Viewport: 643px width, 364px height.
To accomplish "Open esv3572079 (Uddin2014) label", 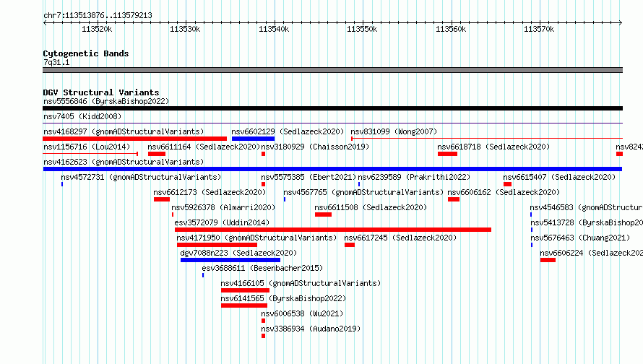I will click(222, 222).
